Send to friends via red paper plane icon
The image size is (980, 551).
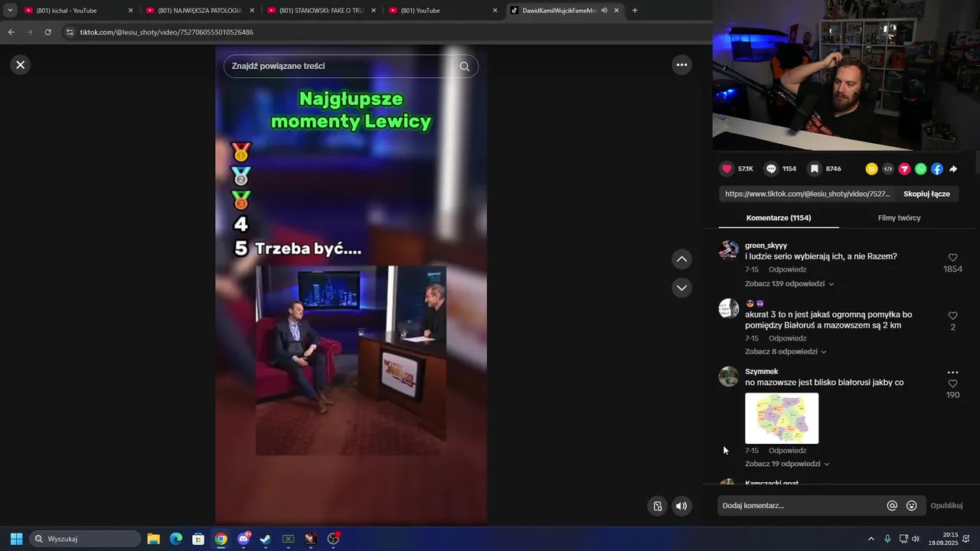[904, 169]
